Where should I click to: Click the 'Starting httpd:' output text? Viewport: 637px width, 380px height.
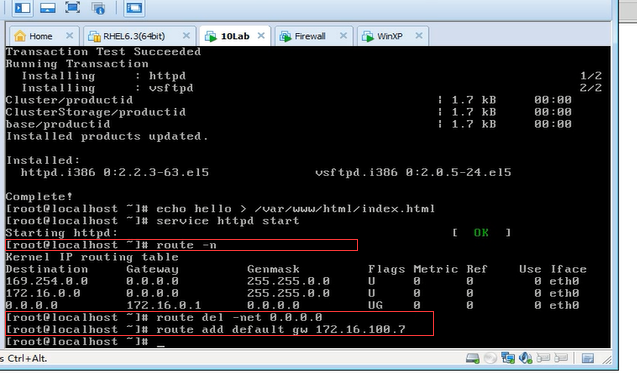62,233
